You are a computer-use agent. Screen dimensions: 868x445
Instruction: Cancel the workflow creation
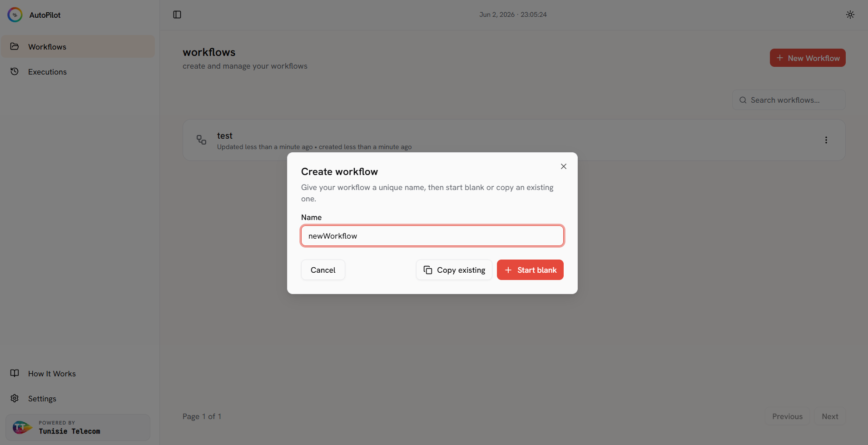[323, 270]
